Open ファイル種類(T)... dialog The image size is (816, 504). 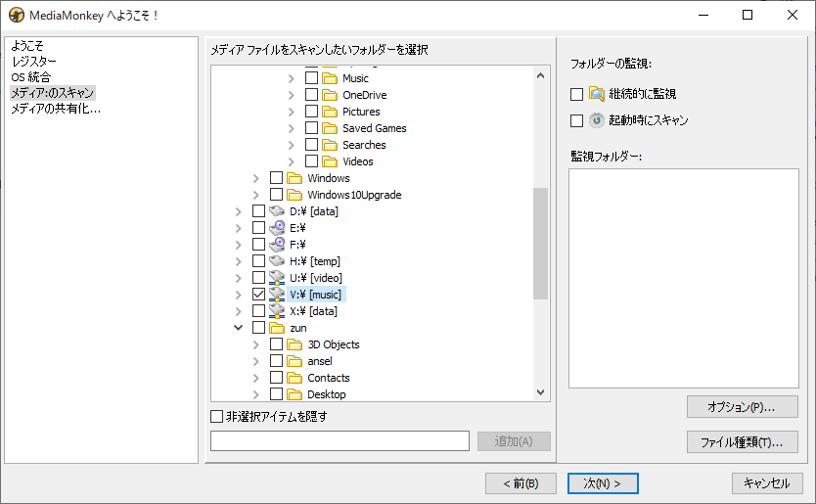(x=742, y=442)
